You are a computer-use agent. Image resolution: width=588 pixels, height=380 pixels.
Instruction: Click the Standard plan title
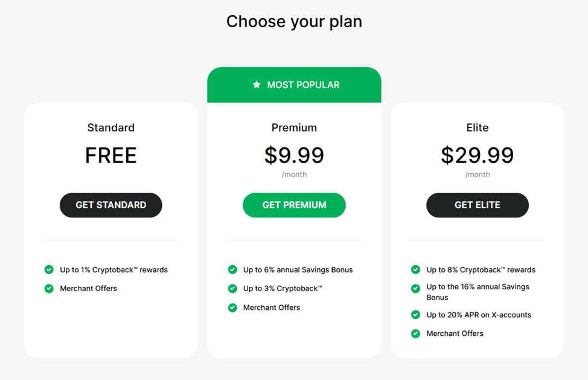110,127
